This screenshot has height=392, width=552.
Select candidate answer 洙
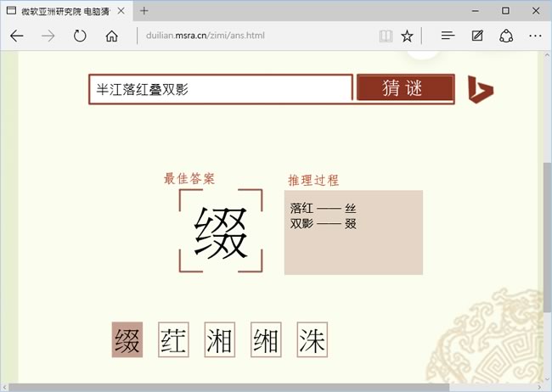tap(313, 339)
